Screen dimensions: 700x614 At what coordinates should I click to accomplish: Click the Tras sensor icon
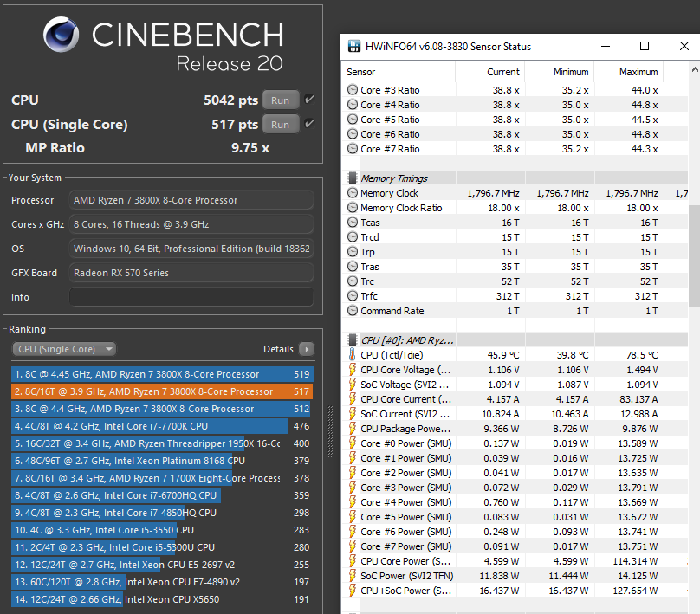click(353, 267)
